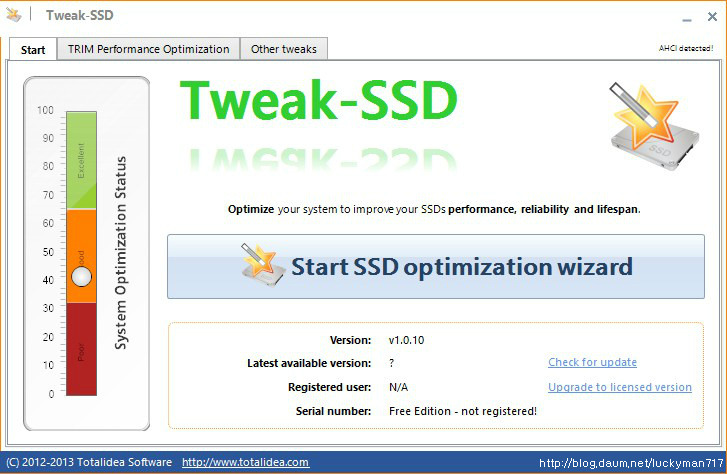
Task: Click the optimization status gauge knob
Action: click(x=82, y=277)
